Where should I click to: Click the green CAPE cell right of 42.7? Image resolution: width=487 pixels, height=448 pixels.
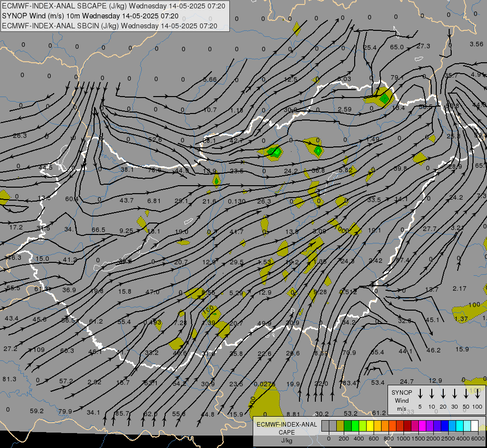(x=275, y=152)
